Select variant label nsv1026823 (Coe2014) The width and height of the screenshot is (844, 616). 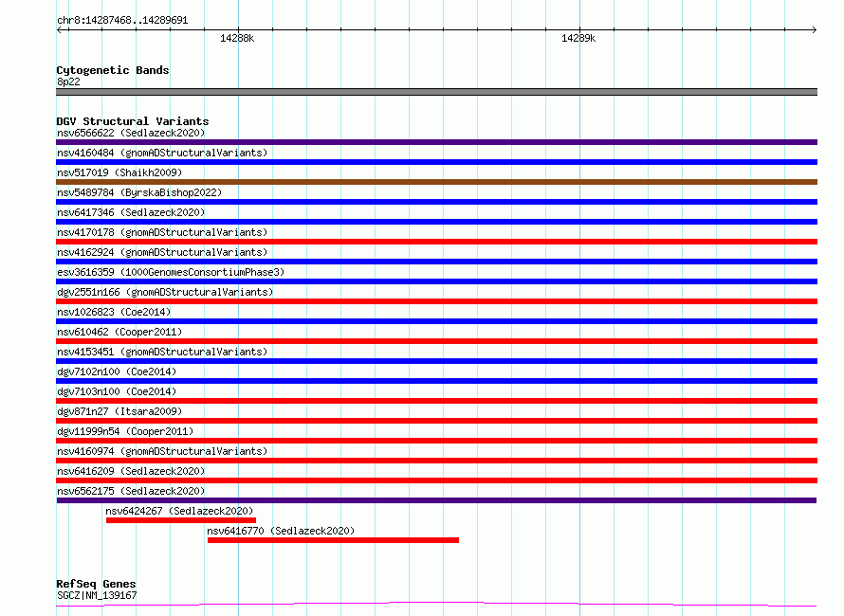pos(114,312)
